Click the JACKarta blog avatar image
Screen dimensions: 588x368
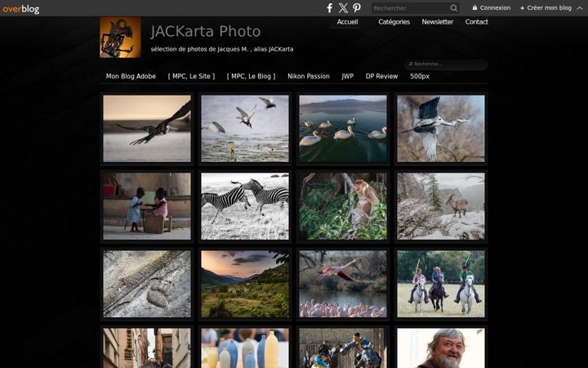pyautogui.click(x=120, y=37)
